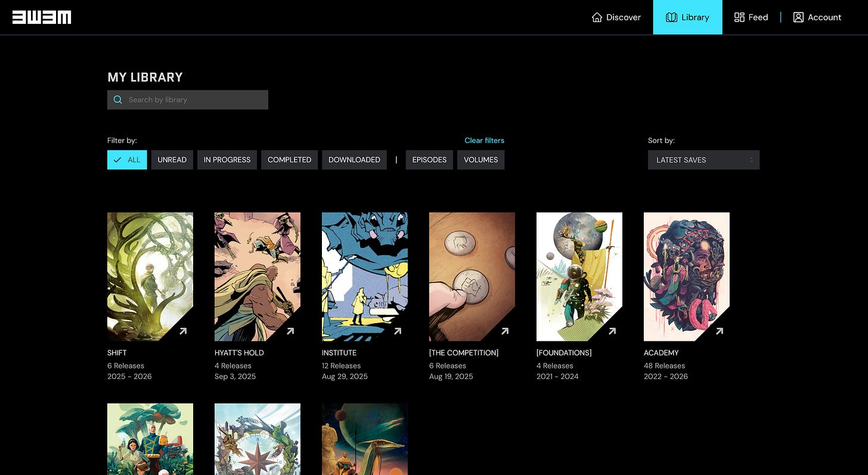
Task: Open the planet and spaceship cover in second row
Action: tap(365, 439)
